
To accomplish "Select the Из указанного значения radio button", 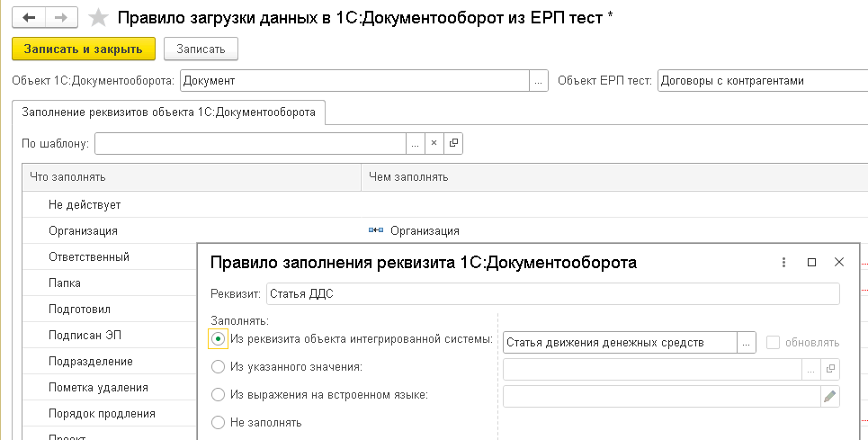I will tap(218, 367).
